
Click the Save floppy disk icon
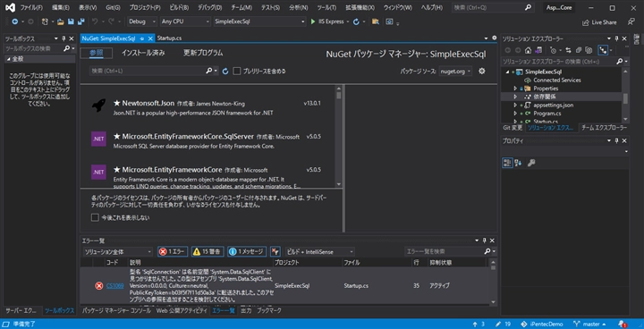click(71, 21)
